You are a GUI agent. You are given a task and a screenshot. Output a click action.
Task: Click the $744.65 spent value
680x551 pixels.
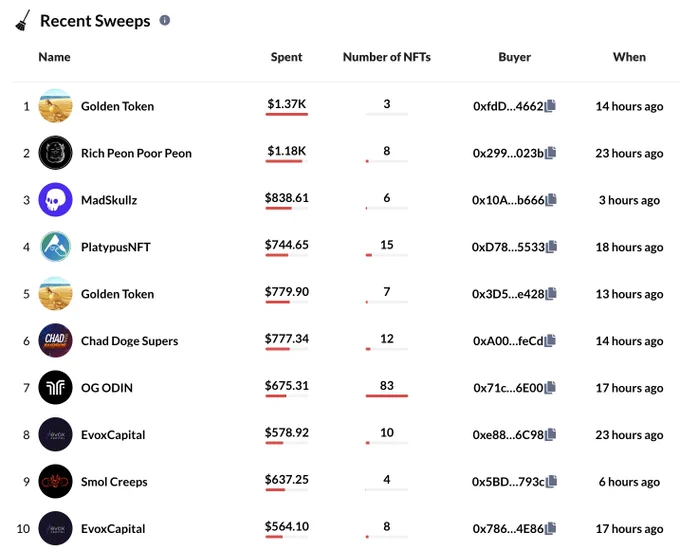[x=287, y=245]
